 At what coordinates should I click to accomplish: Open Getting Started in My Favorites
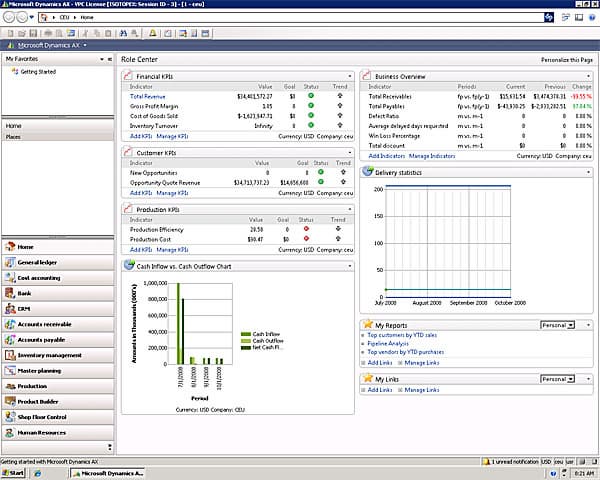[38, 72]
